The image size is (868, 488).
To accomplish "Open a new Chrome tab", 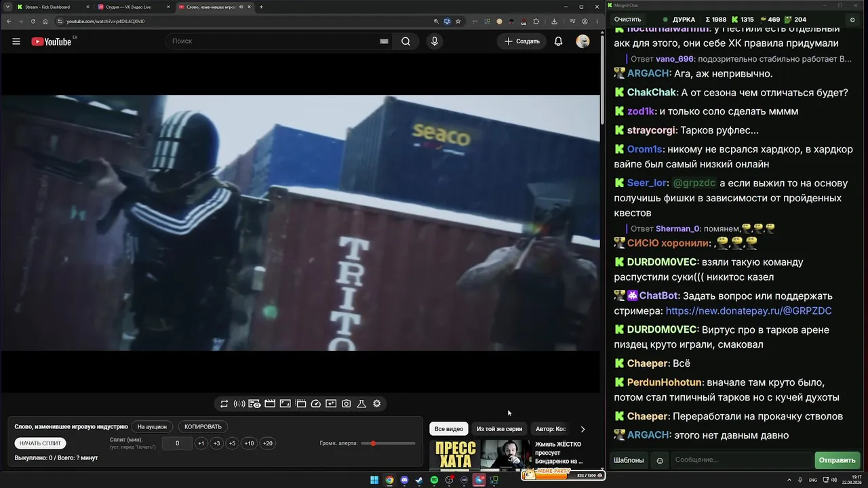I will [261, 7].
